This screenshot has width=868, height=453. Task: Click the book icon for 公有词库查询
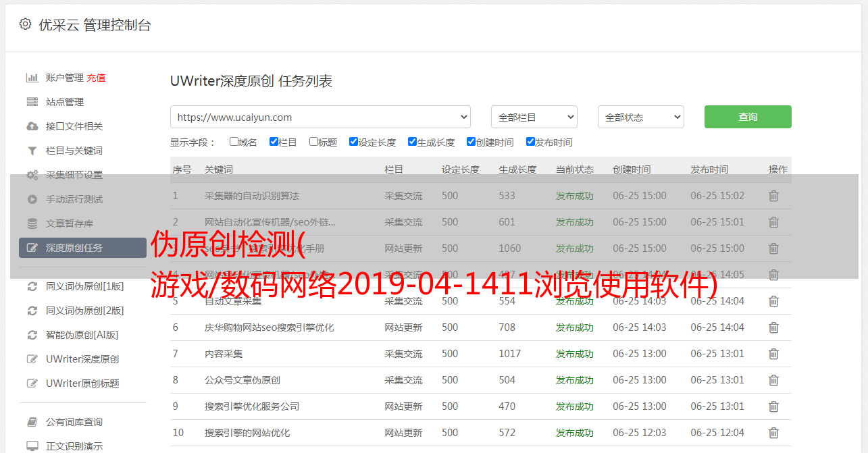[x=32, y=422]
